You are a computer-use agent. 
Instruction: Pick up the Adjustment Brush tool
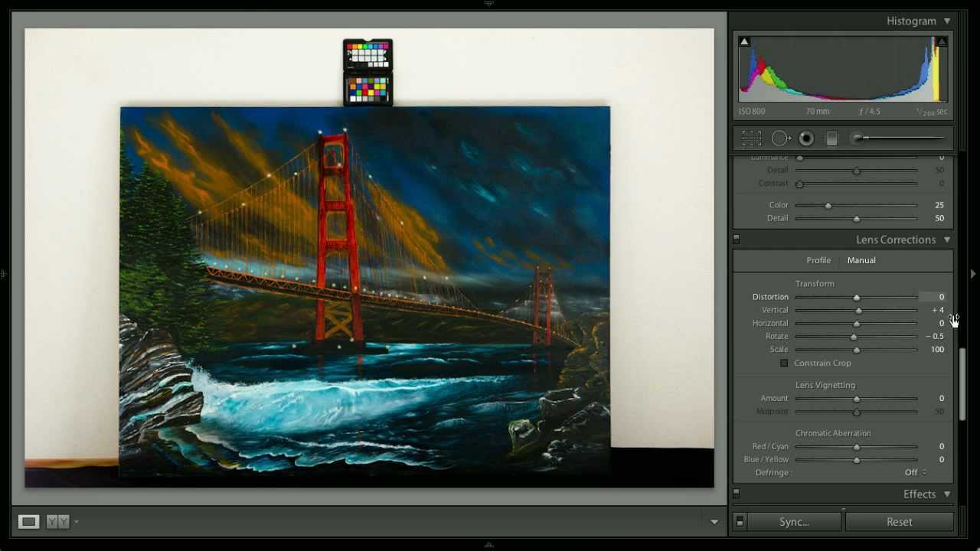[x=859, y=138]
